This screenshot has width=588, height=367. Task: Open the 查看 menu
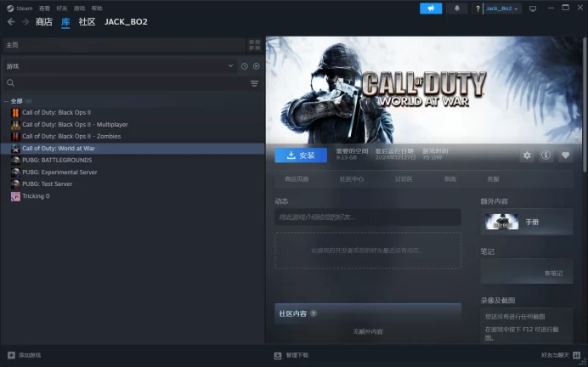(44, 8)
